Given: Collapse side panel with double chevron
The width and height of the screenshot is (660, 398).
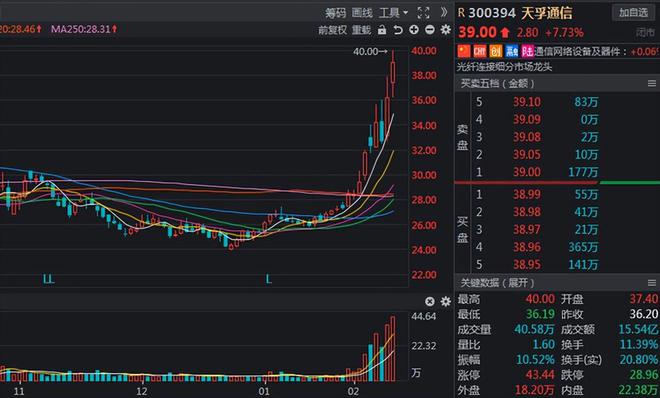Looking at the screenshot, I should (444, 13).
